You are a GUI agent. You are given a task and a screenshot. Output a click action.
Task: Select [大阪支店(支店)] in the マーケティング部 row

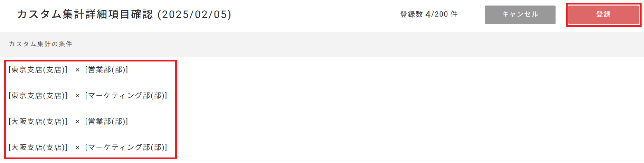pyautogui.click(x=38, y=147)
